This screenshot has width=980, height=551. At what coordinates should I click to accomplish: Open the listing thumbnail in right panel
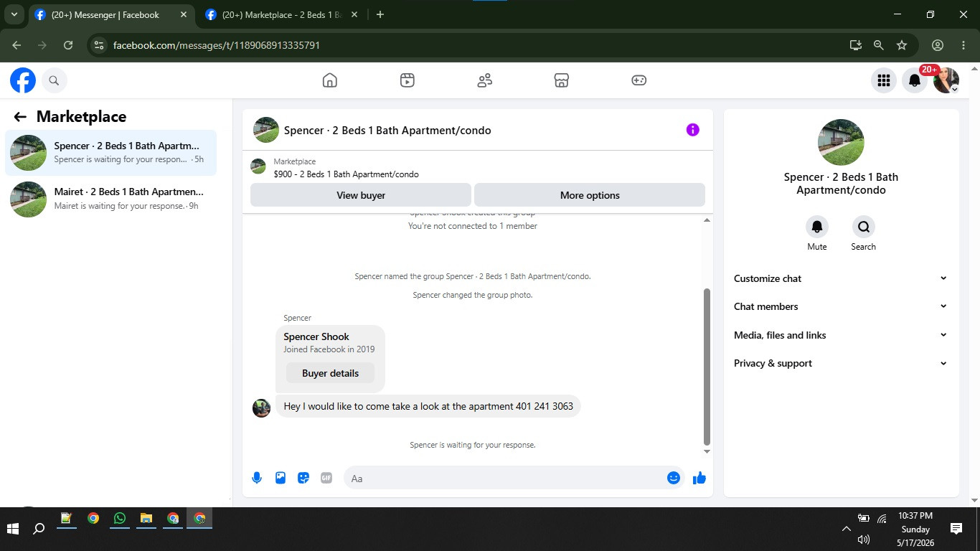coord(841,142)
